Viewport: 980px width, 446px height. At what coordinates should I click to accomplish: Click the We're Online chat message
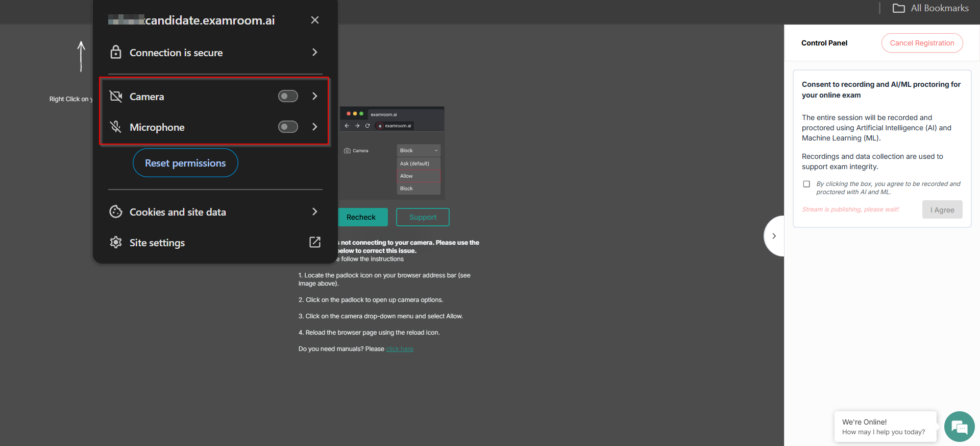tap(886, 427)
